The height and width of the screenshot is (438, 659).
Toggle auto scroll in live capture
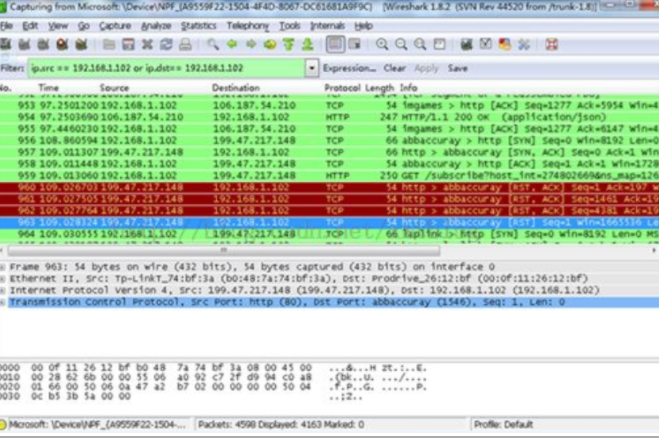[355, 45]
